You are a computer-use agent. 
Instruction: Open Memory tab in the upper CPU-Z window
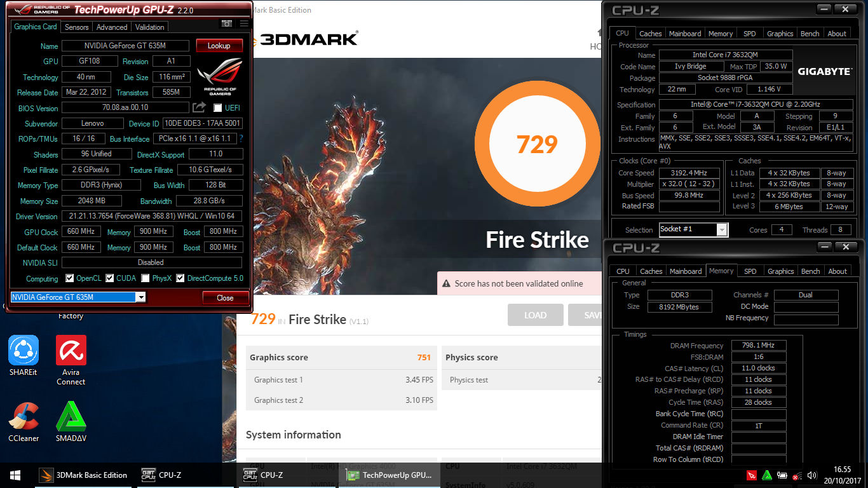(721, 34)
